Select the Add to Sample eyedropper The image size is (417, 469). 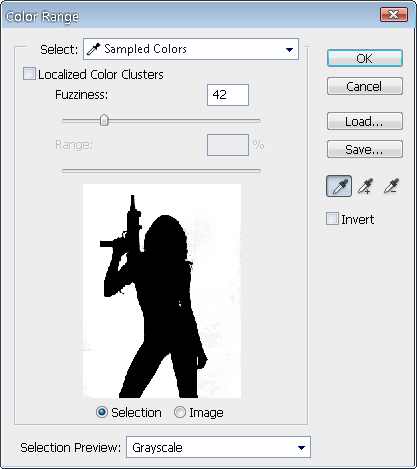point(366,186)
